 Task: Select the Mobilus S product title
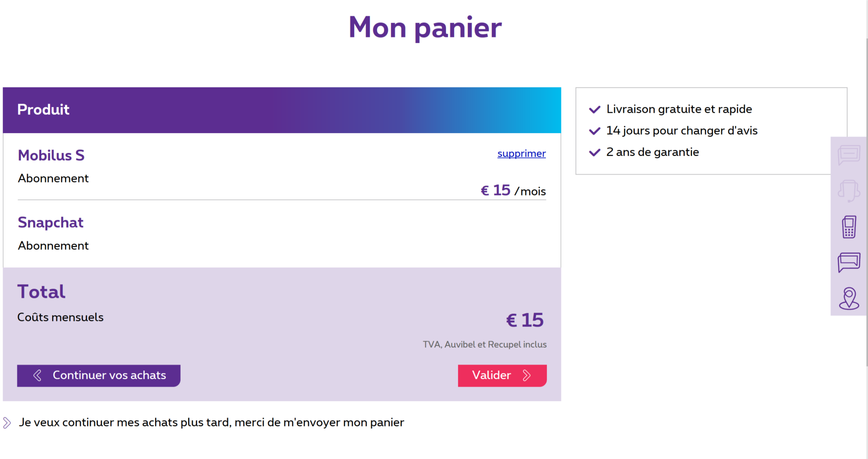tap(51, 155)
